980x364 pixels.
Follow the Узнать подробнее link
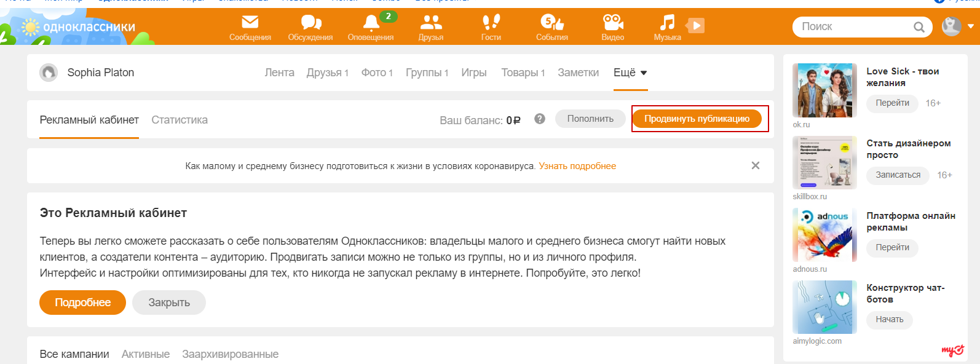(x=577, y=166)
